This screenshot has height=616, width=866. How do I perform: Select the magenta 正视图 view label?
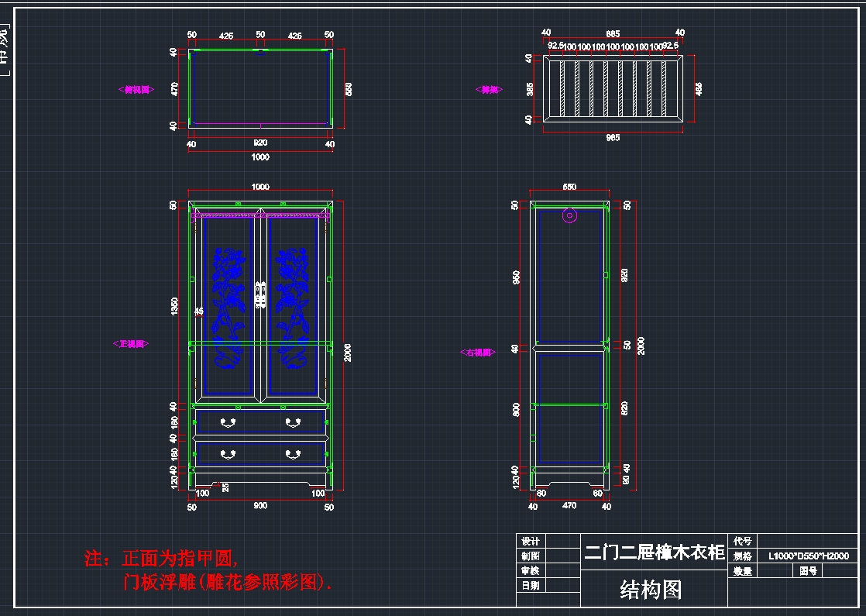[x=130, y=343]
